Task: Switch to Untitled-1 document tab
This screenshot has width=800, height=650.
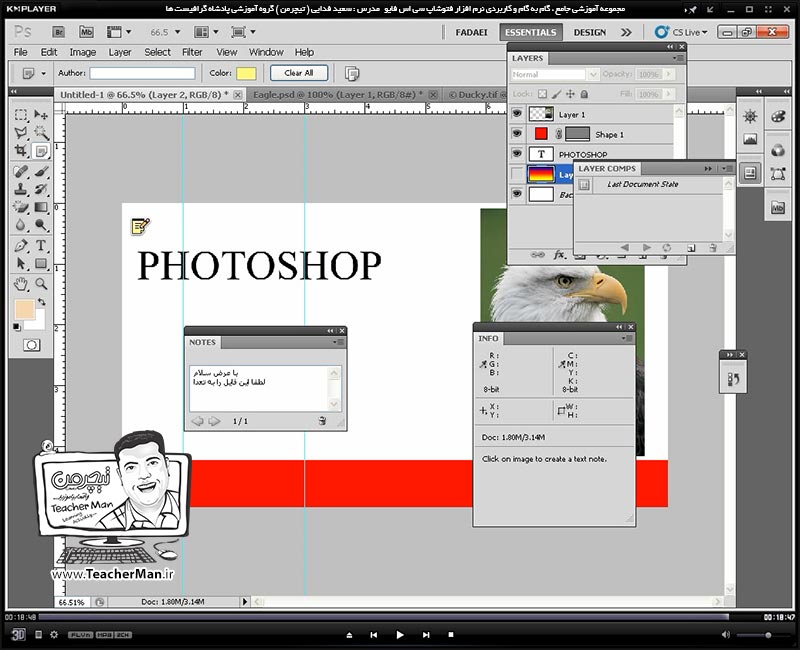Action: click(x=144, y=94)
